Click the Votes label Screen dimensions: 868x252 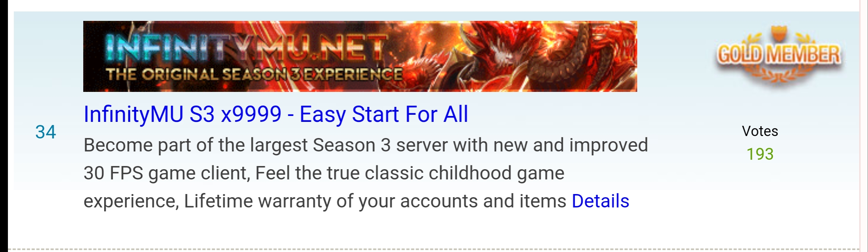tap(760, 131)
